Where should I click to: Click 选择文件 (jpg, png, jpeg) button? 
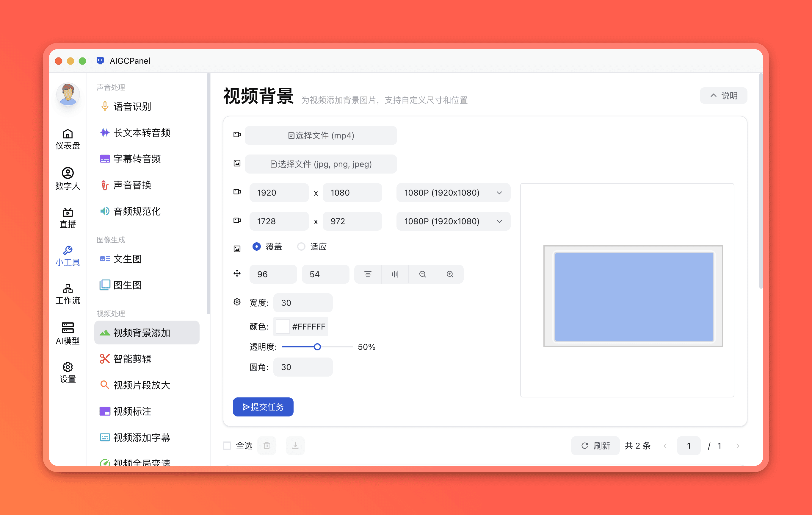coord(321,164)
